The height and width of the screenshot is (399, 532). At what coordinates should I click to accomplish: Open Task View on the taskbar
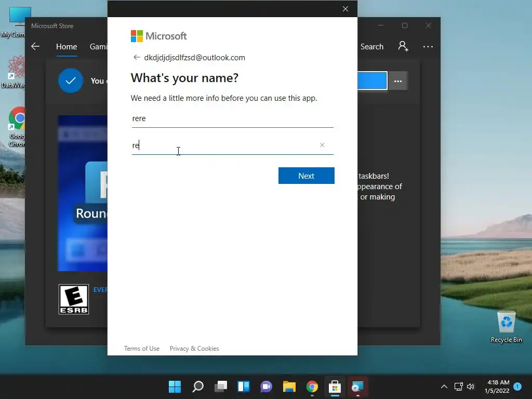point(220,387)
